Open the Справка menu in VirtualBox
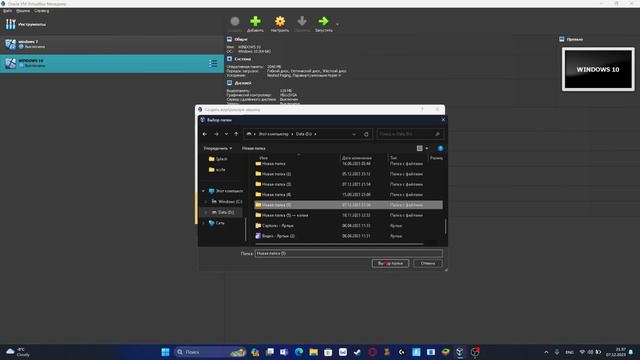 [41, 11]
